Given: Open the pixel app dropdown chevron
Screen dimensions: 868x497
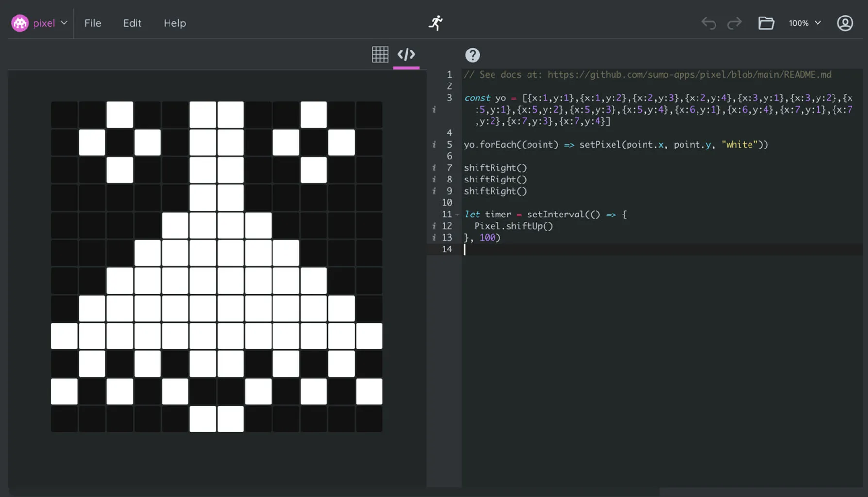Looking at the screenshot, I should click(x=64, y=23).
